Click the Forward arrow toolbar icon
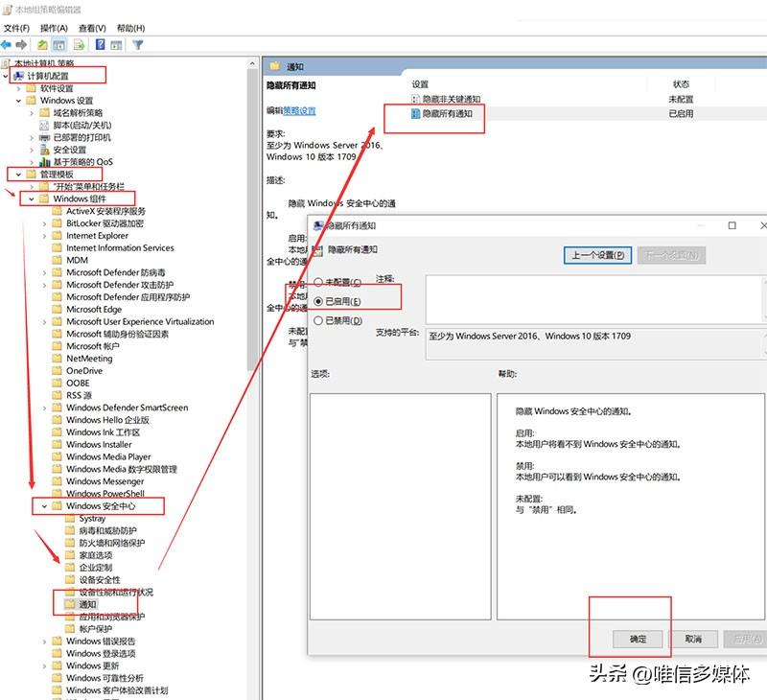The image size is (767, 700). click(x=21, y=45)
